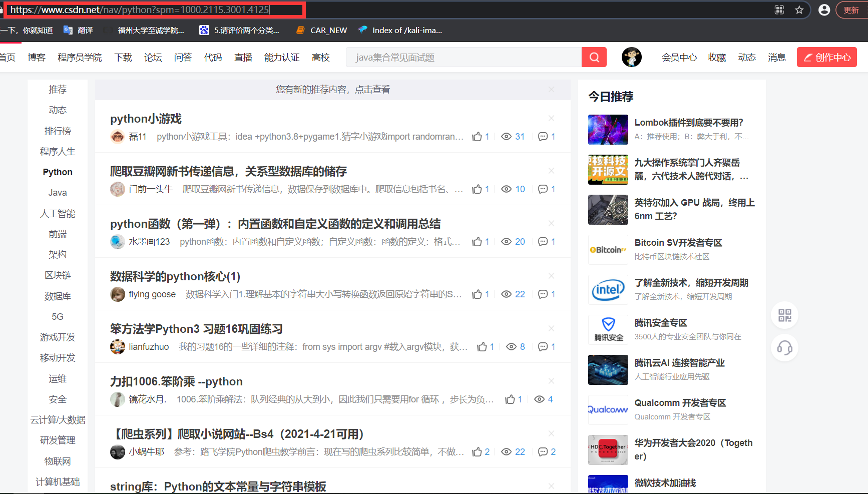Open article 数据科学的python核心(1)
Image resolution: width=868 pixels, height=494 pixels.
click(x=175, y=276)
